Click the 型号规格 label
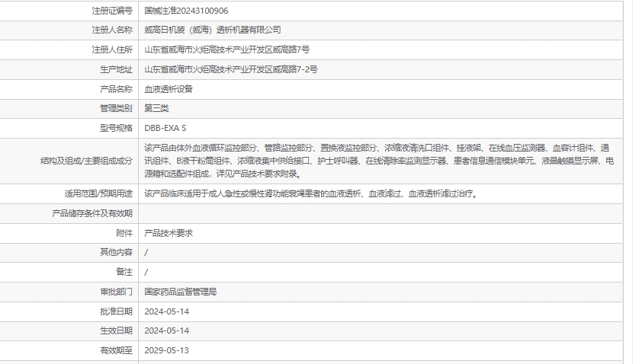The image size is (639, 364). click(116, 128)
